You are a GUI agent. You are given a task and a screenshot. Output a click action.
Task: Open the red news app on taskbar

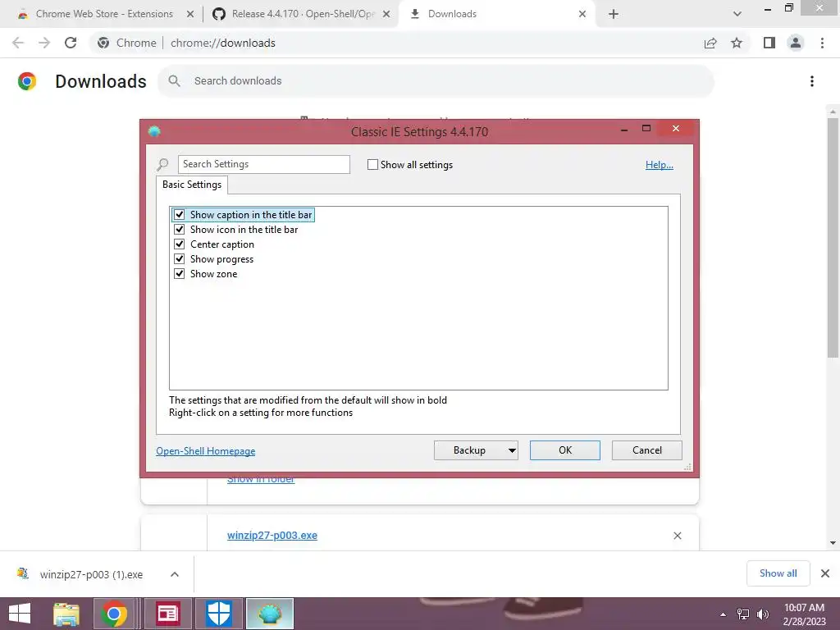pyautogui.click(x=167, y=614)
